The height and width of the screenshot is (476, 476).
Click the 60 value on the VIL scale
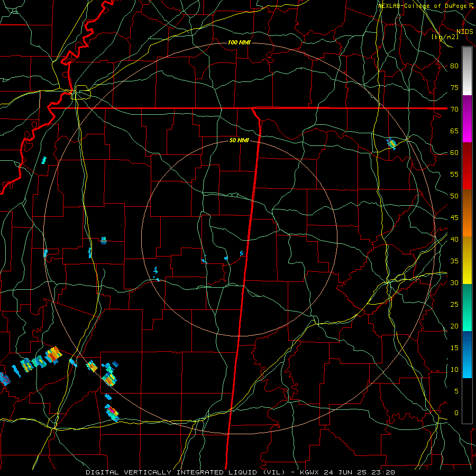click(454, 152)
